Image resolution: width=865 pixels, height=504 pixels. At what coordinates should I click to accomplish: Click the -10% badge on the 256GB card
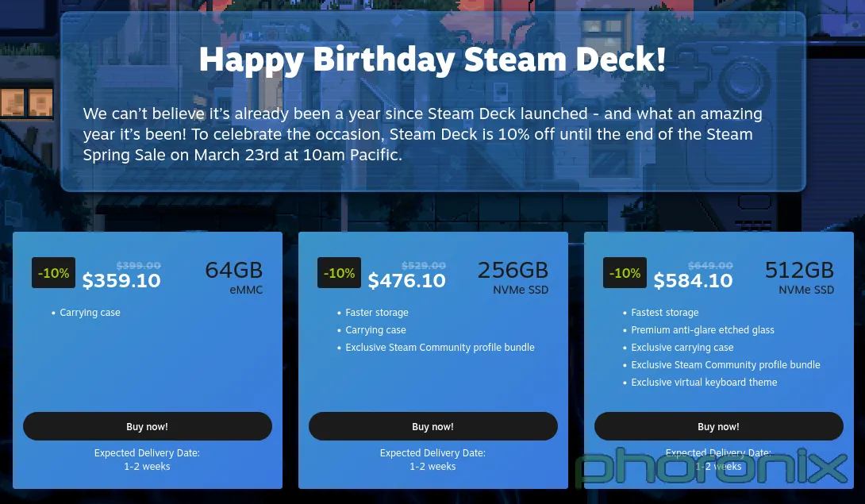pos(340,273)
